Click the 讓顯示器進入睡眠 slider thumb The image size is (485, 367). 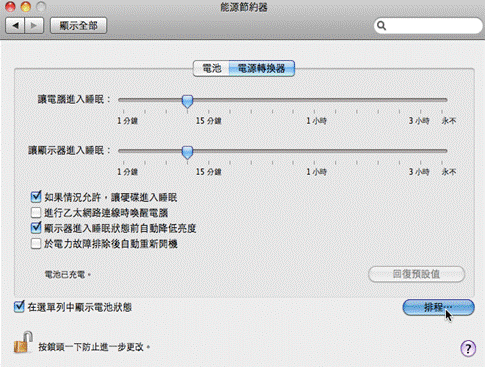187,152
